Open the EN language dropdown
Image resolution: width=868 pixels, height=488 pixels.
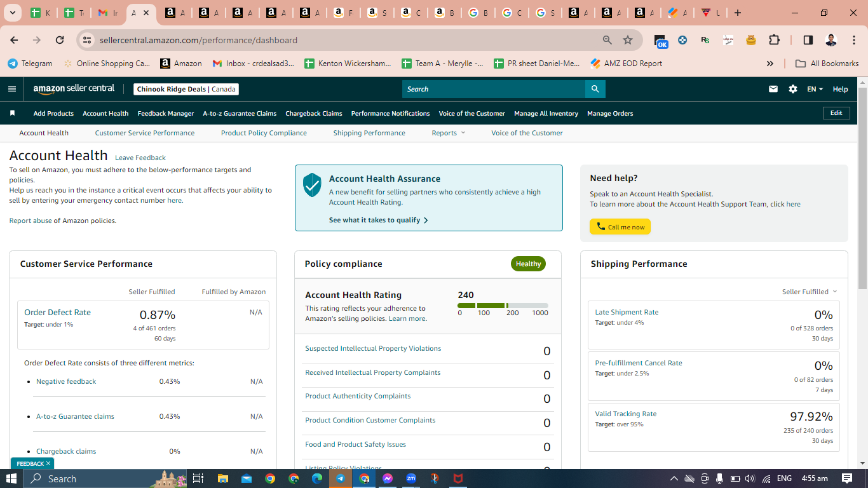pos(815,89)
